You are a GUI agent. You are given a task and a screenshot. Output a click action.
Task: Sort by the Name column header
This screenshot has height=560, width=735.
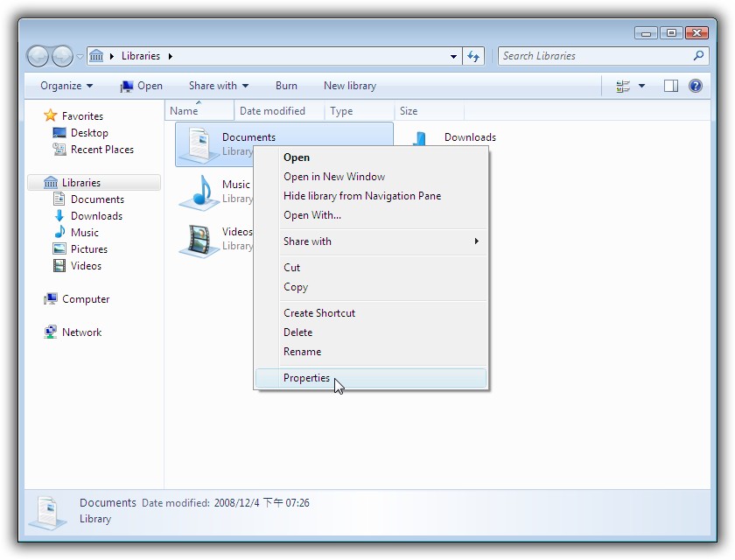point(199,111)
